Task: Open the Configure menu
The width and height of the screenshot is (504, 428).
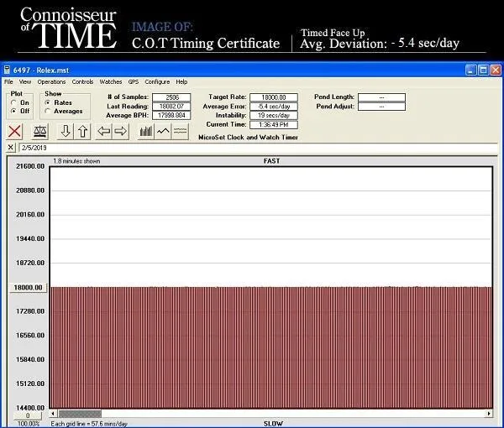Action: point(157,82)
